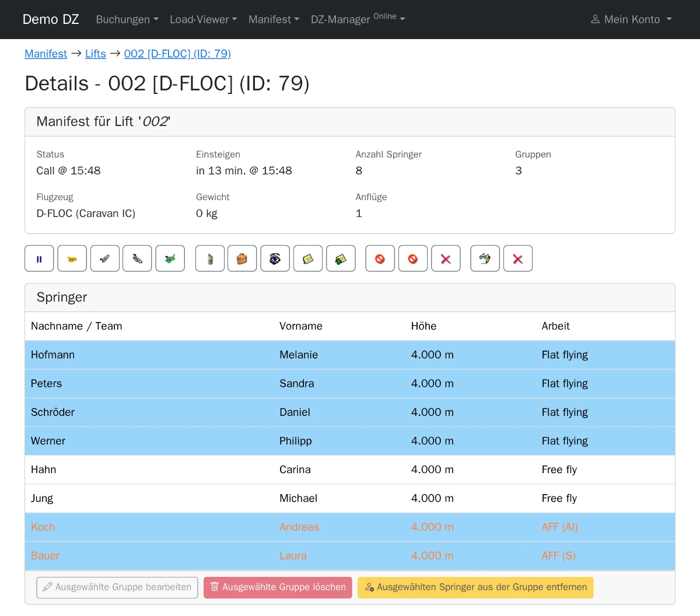Screen dimensions: 700x616
Task: Click the mobile phone icon button
Action: [210, 258]
